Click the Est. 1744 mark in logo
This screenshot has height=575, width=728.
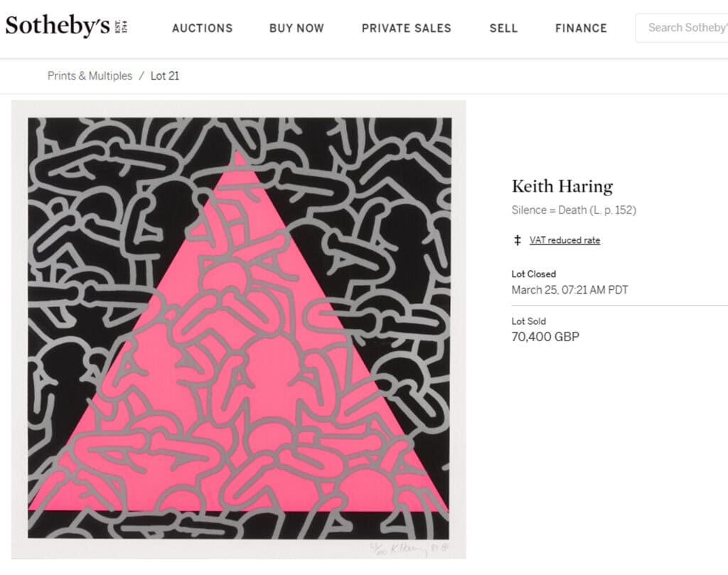tap(121, 26)
